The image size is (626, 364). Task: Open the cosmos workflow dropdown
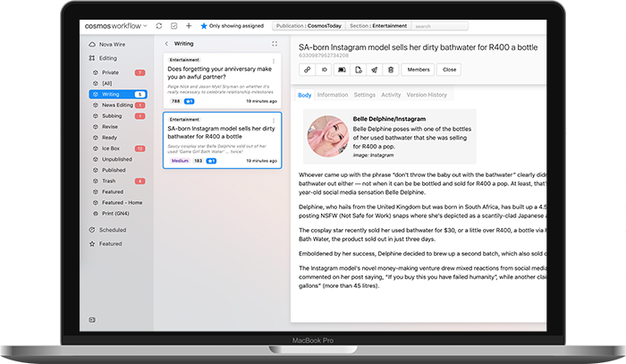(115, 26)
